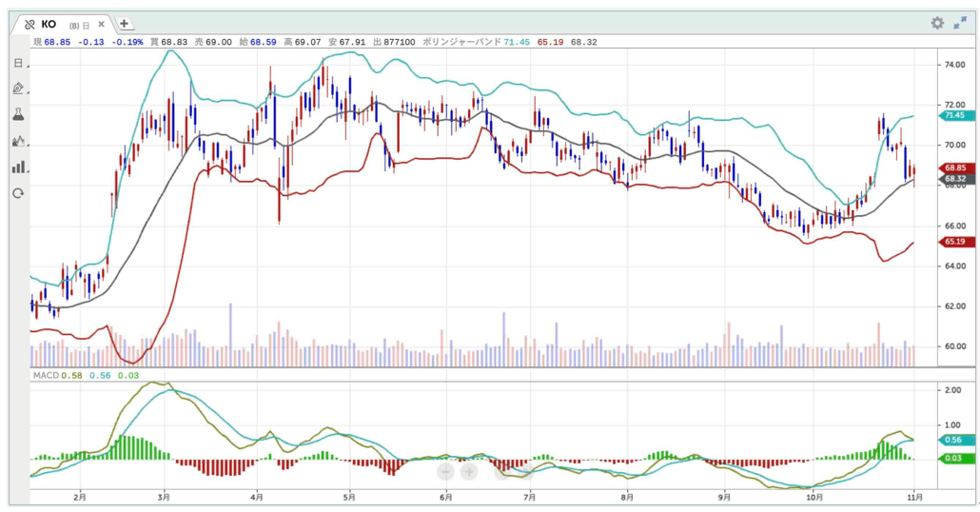Open the flask studies icon
This screenshot has height=512, width=980.
(18, 114)
